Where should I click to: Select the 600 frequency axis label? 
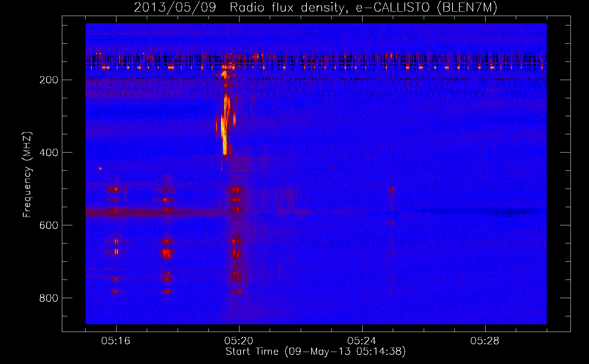point(49,225)
